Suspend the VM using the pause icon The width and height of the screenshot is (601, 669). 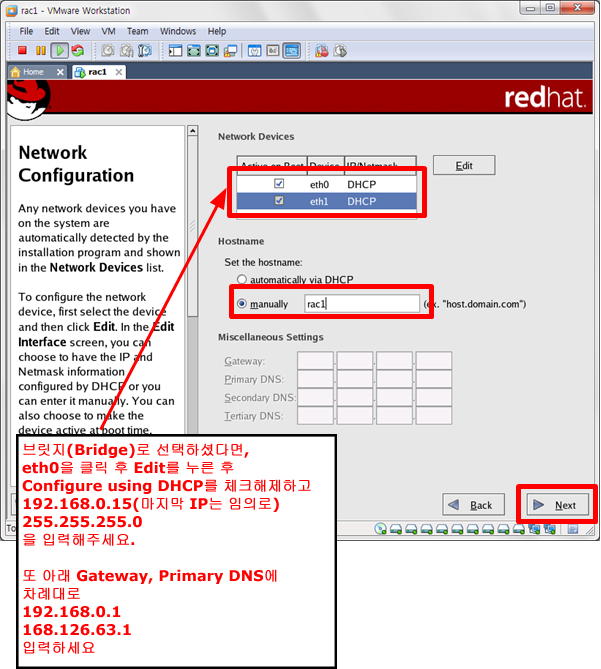tap(41, 51)
